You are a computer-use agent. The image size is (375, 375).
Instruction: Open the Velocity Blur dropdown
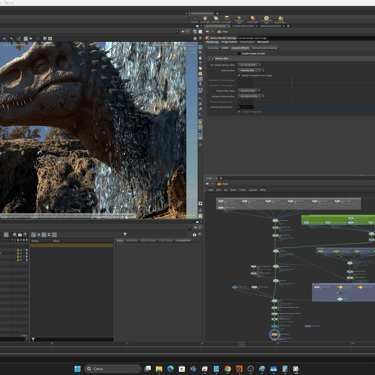(251, 70)
